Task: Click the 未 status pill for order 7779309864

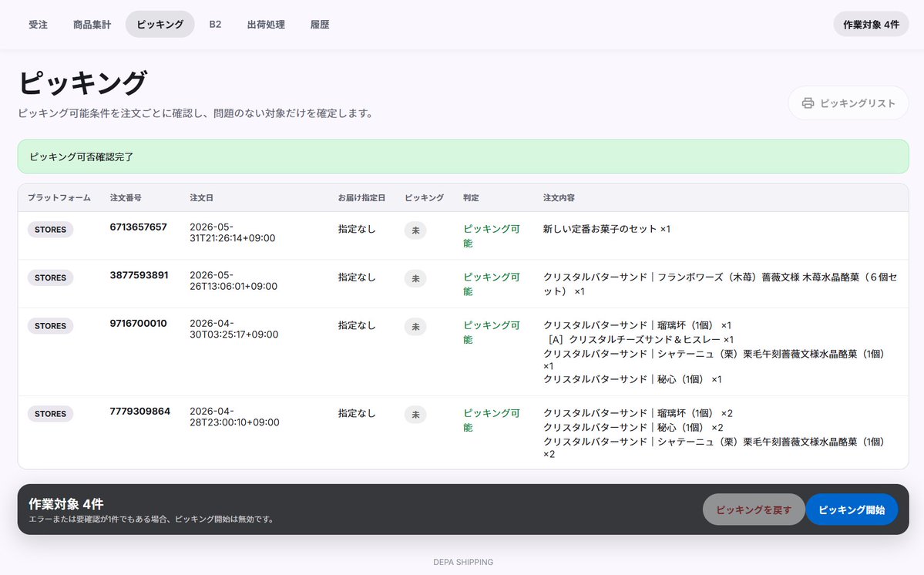Action: 415,415
